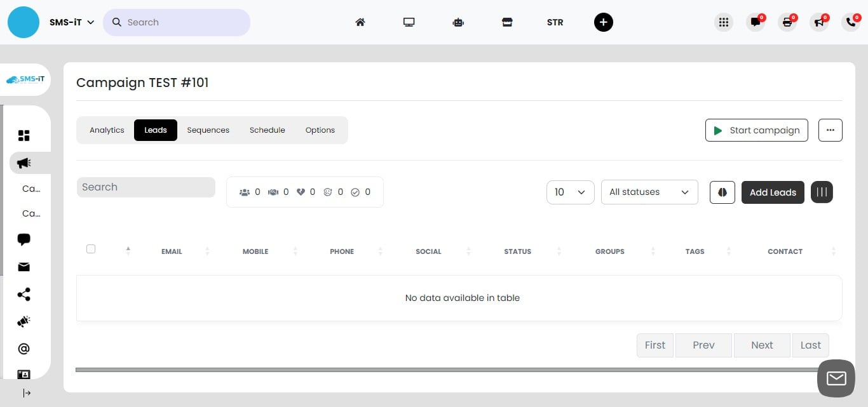868x407 pixels.
Task: Expand the All statuses dropdown
Action: click(x=649, y=192)
